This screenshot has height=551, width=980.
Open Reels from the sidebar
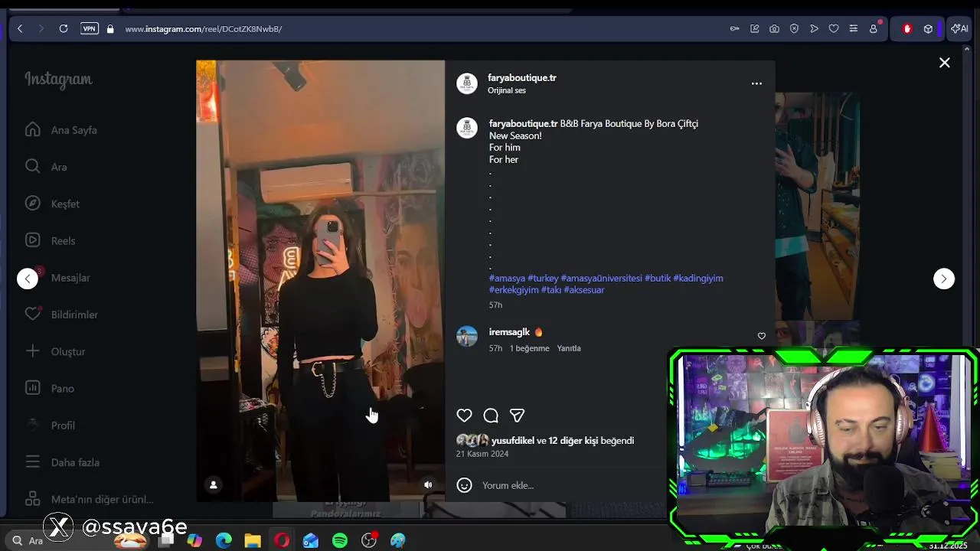(50, 240)
